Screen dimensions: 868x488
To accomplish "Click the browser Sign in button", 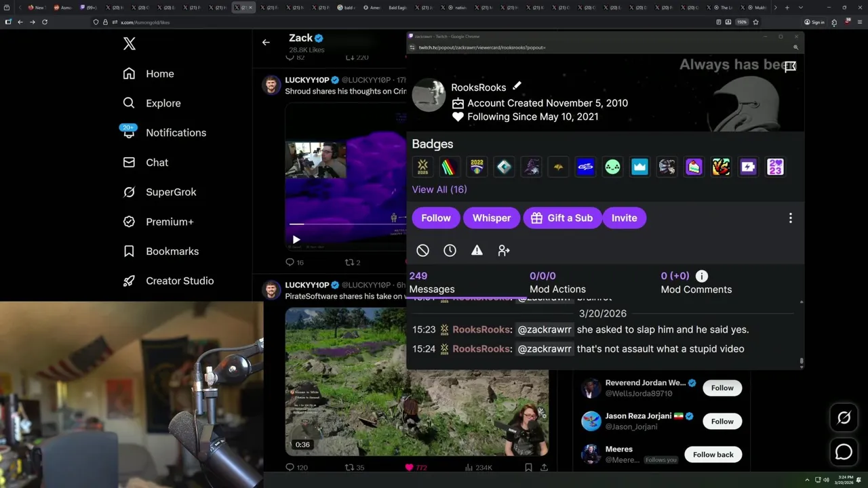I will (814, 22).
